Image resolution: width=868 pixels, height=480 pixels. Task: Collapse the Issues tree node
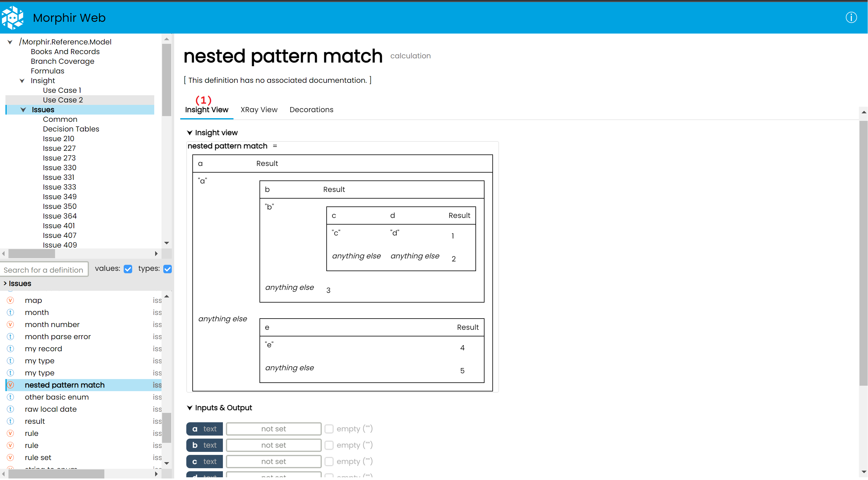coord(23,110)
